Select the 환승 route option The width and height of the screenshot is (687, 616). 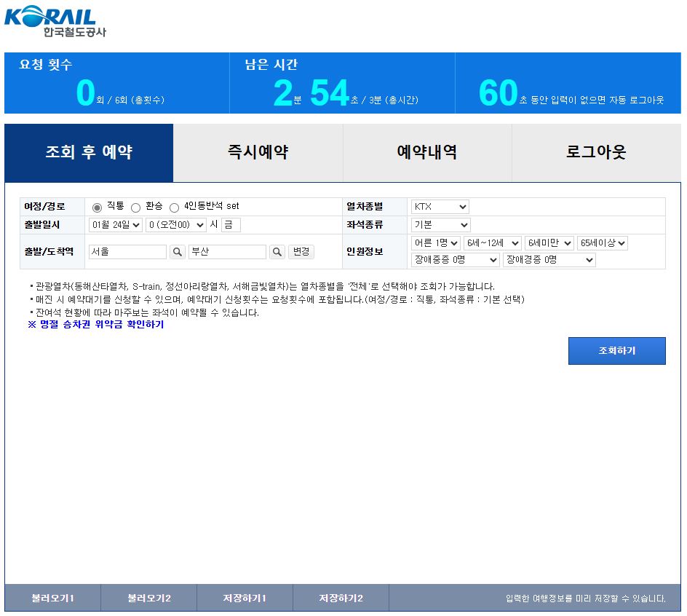pyautogui.click(x=137, y=206)
